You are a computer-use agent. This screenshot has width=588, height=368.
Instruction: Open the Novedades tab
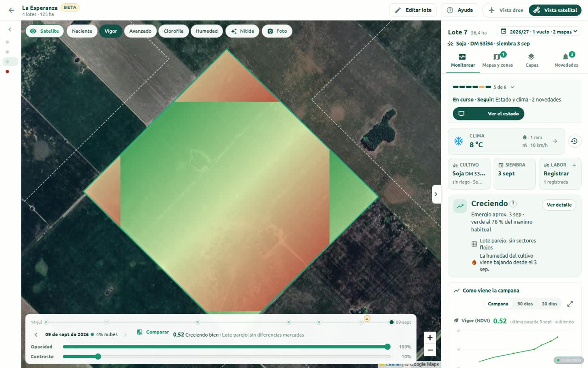click(x=566, y=61)
